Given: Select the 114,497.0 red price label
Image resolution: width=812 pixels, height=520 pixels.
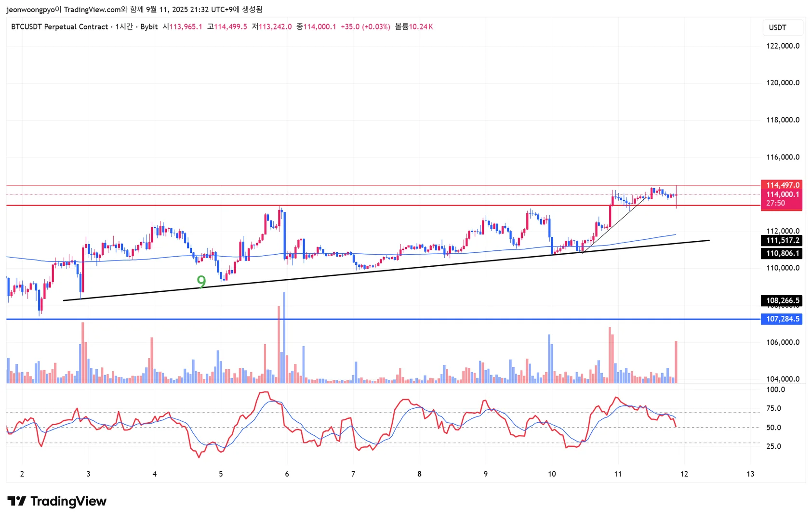Looking at the screenshot, I should pyautogui.click(x=782, y=185).
